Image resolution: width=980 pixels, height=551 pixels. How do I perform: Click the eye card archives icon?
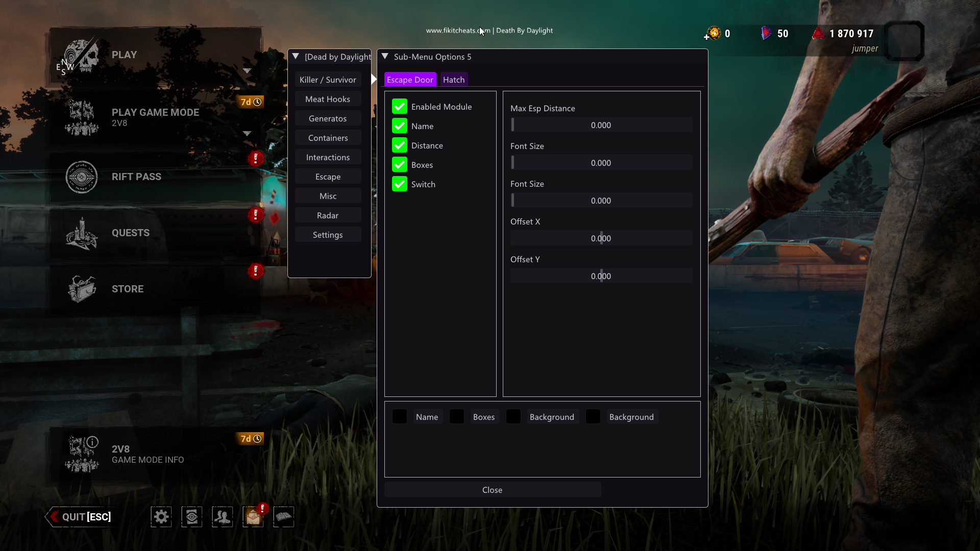click(192, 517)
